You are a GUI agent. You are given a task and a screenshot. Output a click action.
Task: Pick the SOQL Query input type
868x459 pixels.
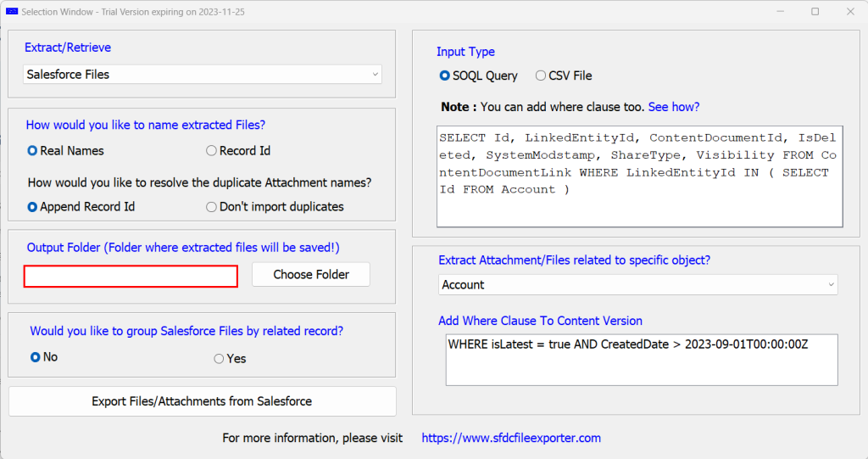445,76
